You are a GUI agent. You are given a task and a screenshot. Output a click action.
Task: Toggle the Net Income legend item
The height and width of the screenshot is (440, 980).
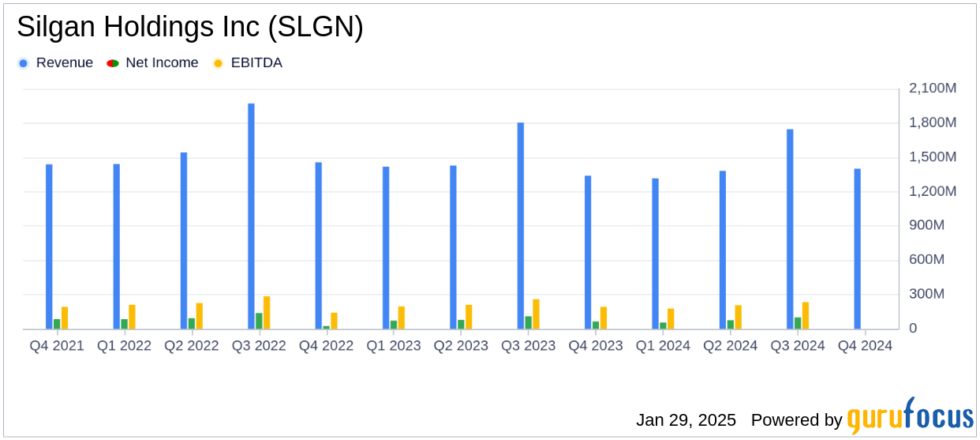152,63
